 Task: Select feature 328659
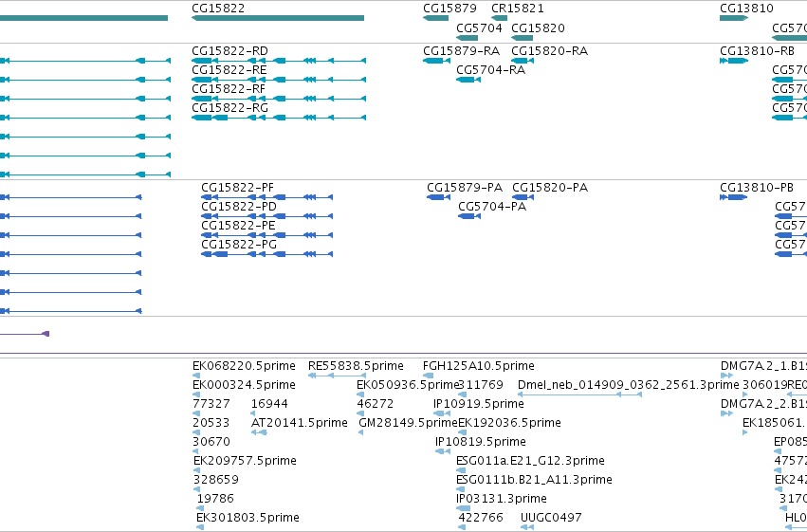pos(216,480)
